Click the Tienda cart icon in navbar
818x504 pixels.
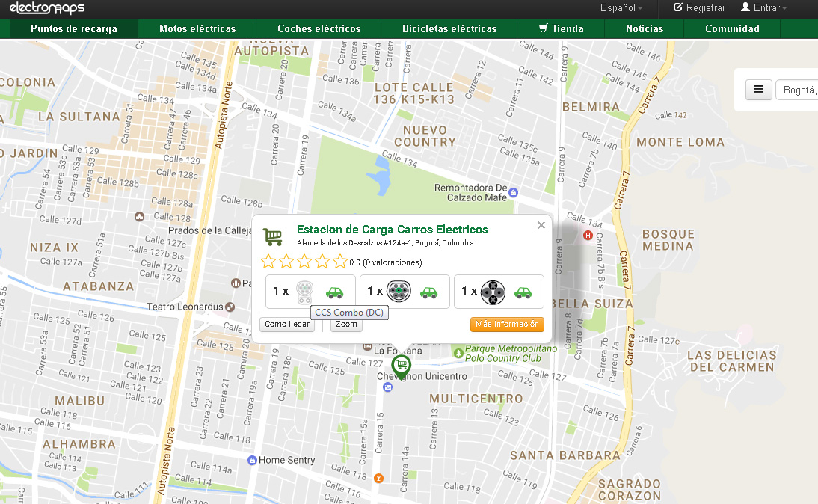543,28
